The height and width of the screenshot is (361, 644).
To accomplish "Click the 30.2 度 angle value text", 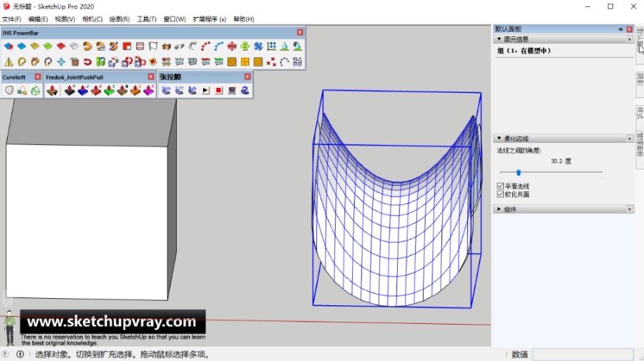I will 560,162.
